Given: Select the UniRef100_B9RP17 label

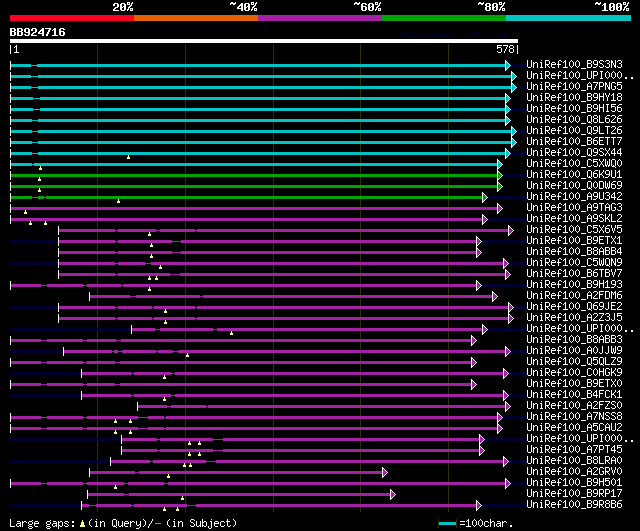Looking at the screenshot, I should pos(574,494).
